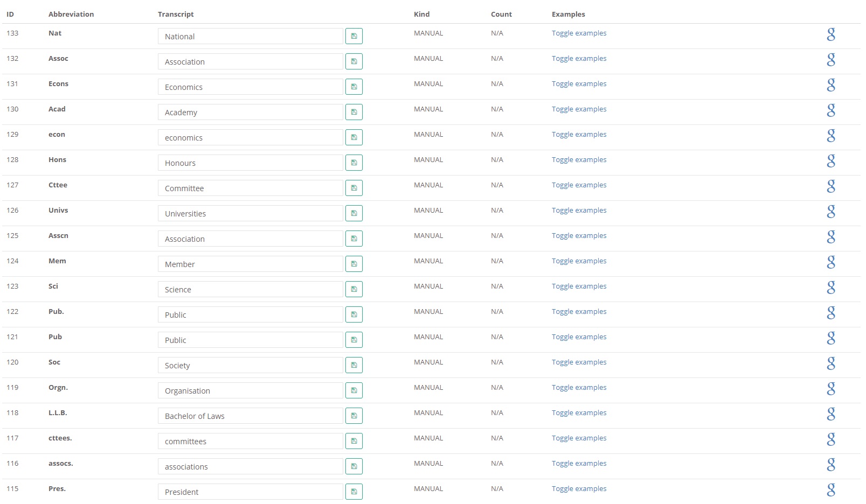Save the transcript for abbreviation Univs
This screenshot has height=504, width=866.
click(354, 213)
